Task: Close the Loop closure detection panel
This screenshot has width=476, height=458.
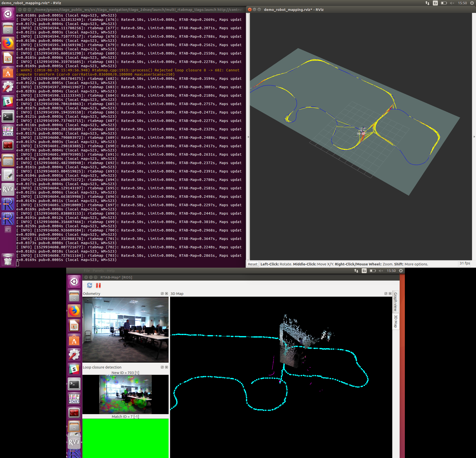Action: pyautogui.click(x=167, y=367)
